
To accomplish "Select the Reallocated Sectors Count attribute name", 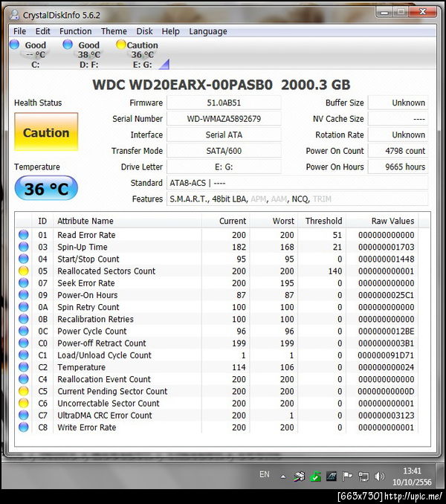I will [106, 271].
